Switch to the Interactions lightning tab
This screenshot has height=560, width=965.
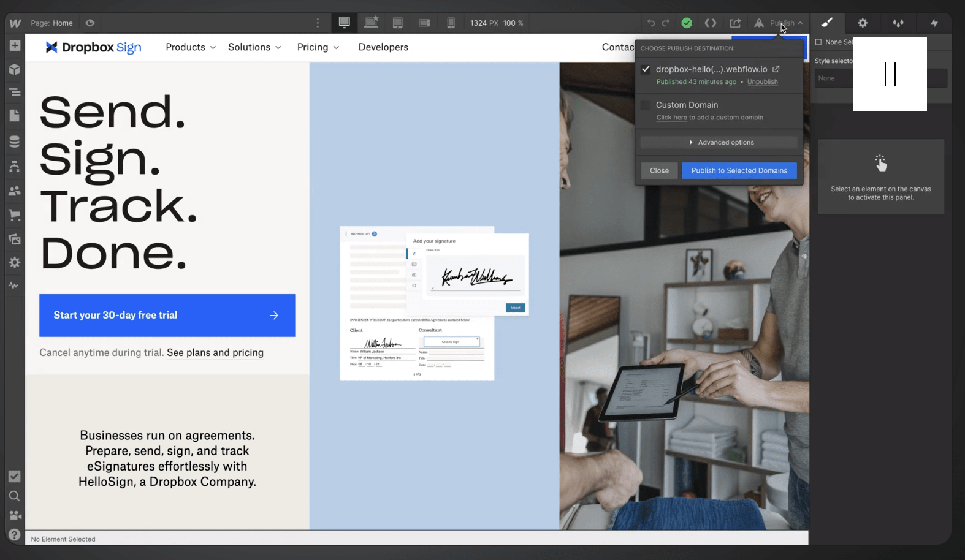click(x=934, y=23)
